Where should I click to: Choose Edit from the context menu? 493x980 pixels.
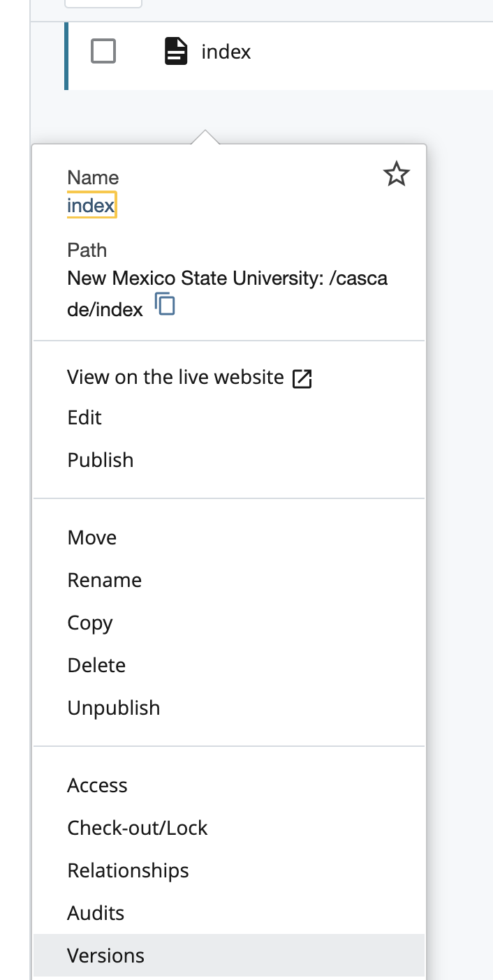click(84, 417)
